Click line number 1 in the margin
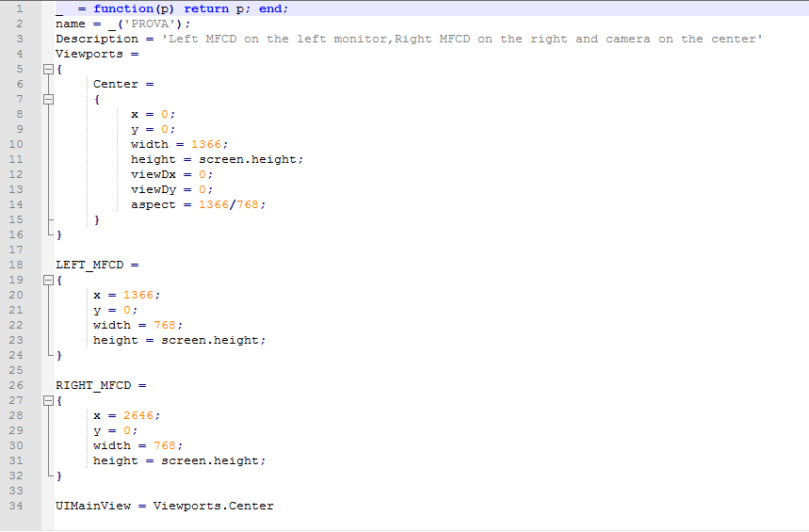 click(19, 8)
